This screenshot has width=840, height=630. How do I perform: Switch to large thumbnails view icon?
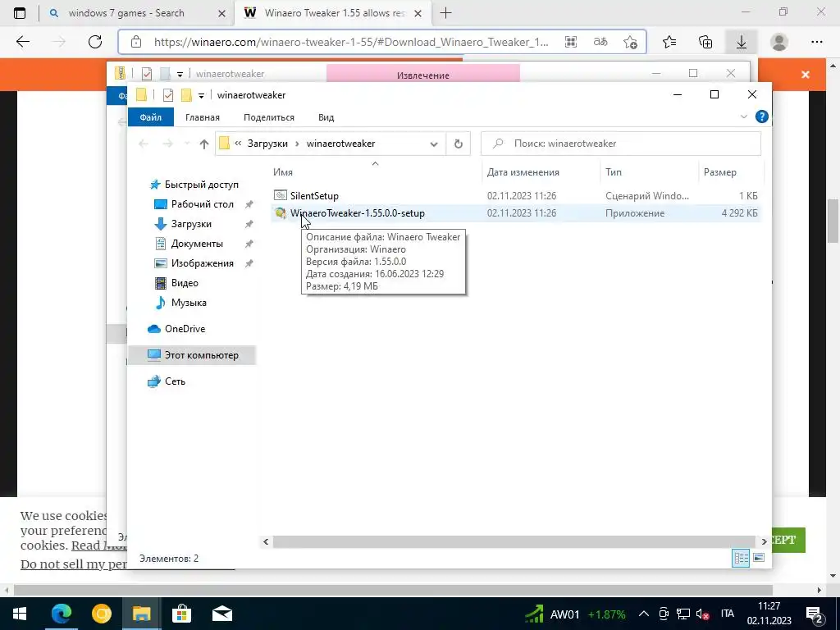coord(759,558)
